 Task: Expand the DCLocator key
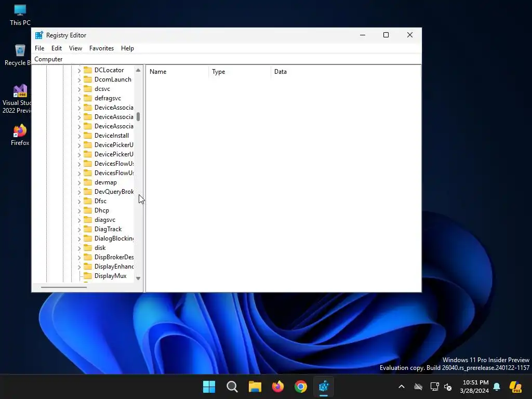click(x=79, y=71)
